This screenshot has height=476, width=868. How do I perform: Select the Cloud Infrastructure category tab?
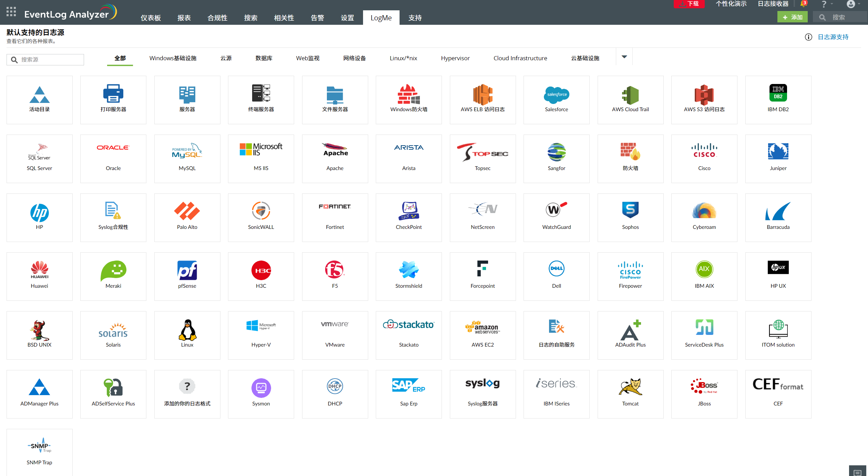520,58
